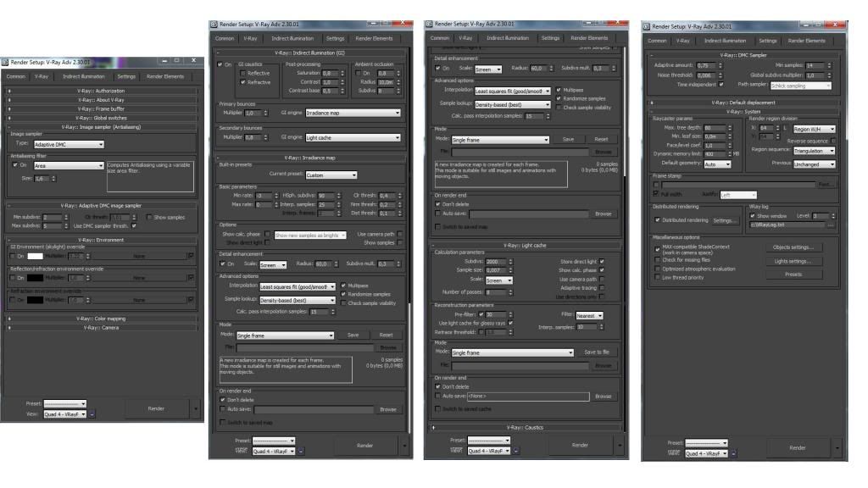
Task: Click the distributed rendering Settings... button
Action: coord(725,220)
